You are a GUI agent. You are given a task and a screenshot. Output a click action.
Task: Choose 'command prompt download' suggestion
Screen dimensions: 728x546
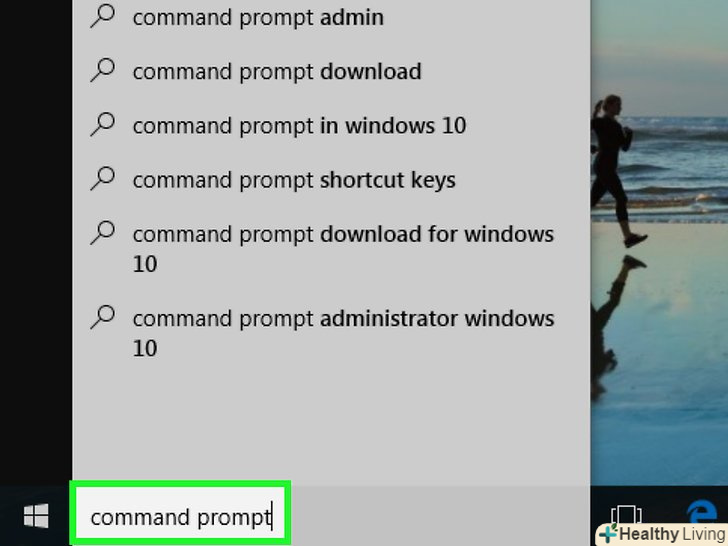coord(331,72)
